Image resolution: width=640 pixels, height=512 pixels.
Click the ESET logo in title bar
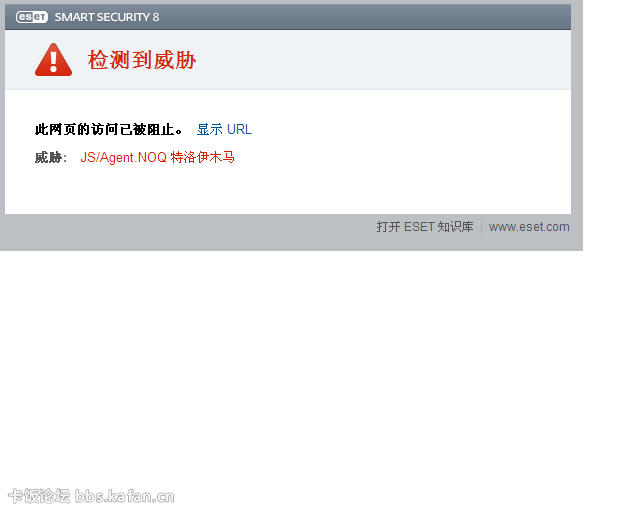[x=32, y=17]
